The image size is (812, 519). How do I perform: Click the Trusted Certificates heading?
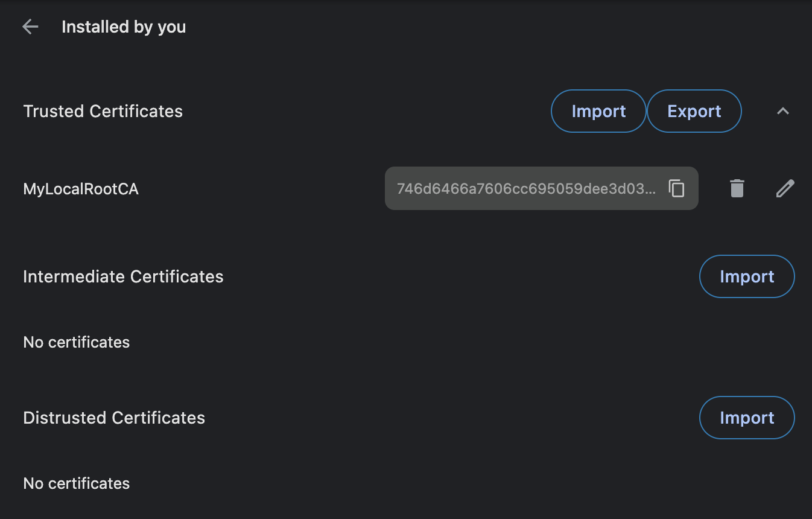[103, 111]
